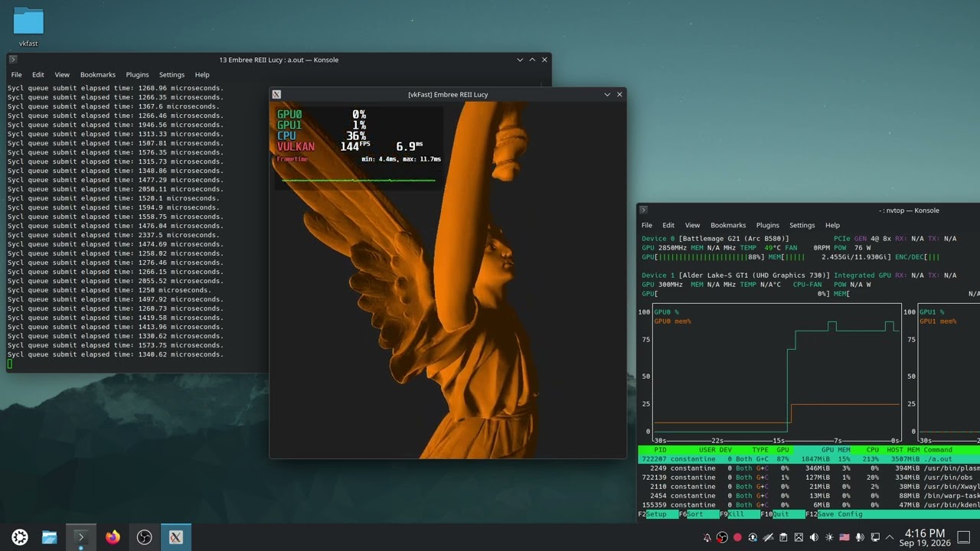980x551 pixels.
Task: Open Settings menu in nvtop Konsole
Action: [x=802, y=226]
